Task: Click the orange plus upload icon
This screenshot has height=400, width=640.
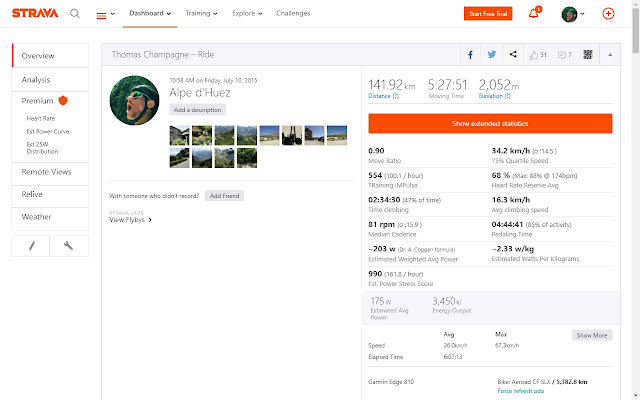Action: 609,14
